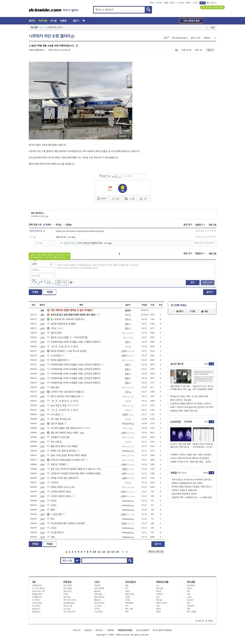Click 디시 로터리 응모 banner button

tap(192, 21)
